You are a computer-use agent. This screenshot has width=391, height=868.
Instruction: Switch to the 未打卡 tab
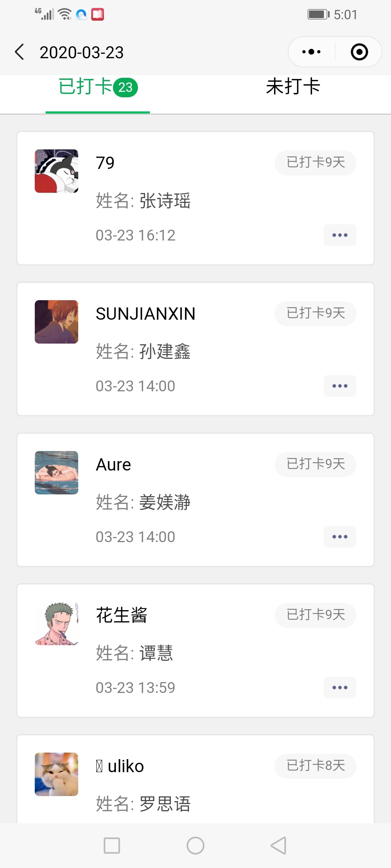pos(293,87)
